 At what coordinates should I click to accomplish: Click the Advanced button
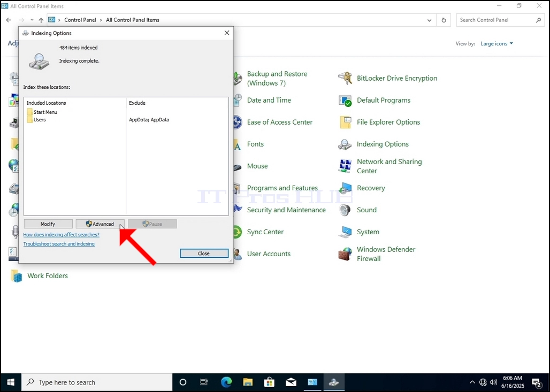[100, 224]
